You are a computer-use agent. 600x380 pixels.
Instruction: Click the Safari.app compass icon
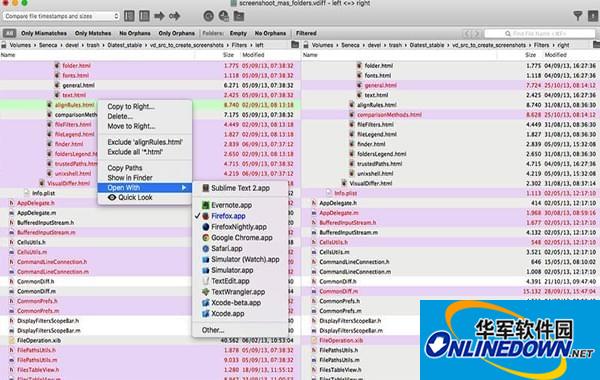click(x=205, y=248)
